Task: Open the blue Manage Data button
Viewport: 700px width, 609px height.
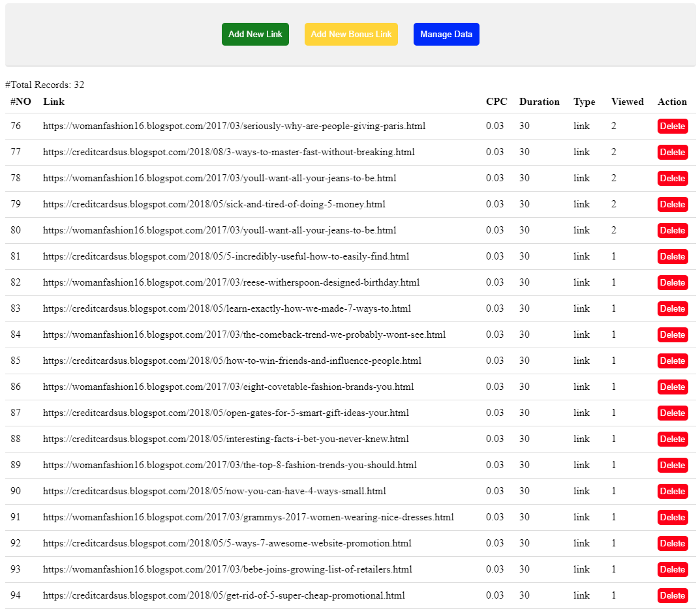Action: tap(446, 35)
